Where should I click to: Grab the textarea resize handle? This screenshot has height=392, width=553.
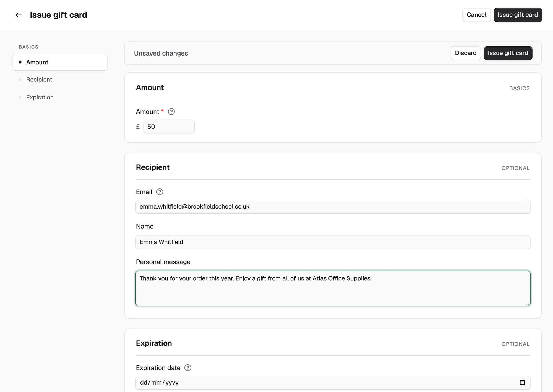528,303
